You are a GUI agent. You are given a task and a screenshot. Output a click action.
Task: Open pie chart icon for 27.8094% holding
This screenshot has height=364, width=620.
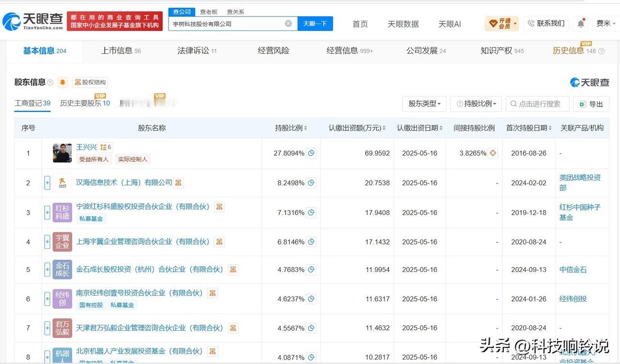[x=311, y=153]
